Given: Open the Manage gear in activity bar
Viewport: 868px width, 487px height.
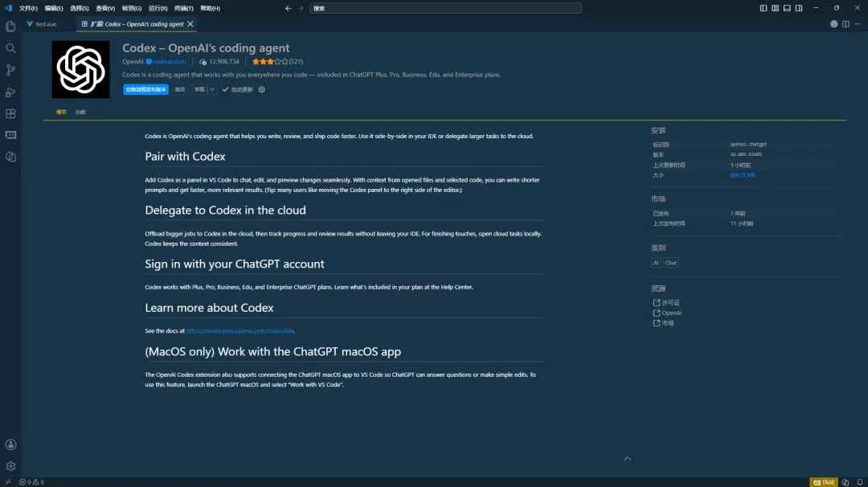Looking at the screenshot, I should click(10, 466).
